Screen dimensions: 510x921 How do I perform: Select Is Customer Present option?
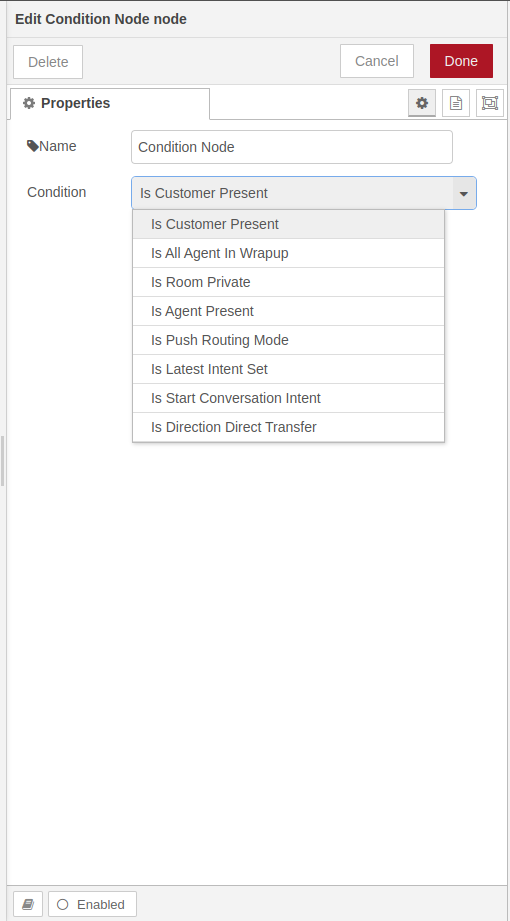288,224
